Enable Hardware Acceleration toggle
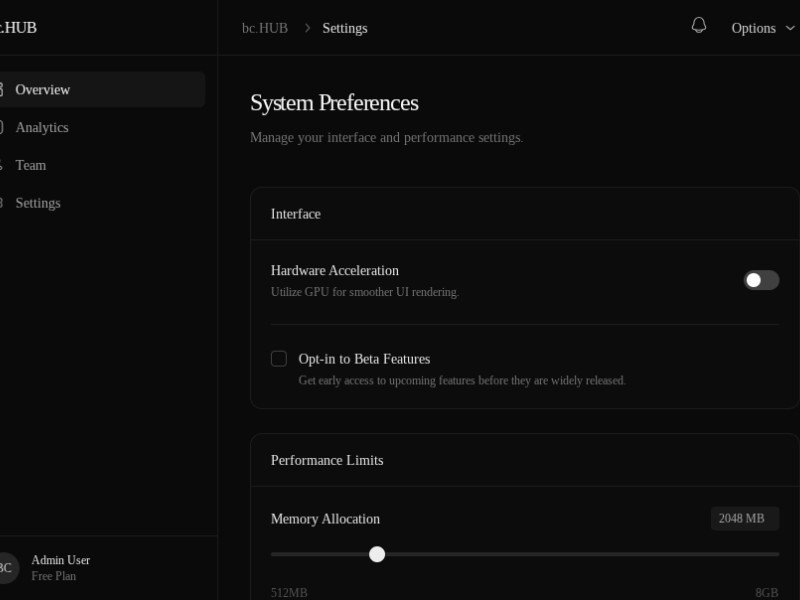The width and height of the screenshot is (800, 600). pos(761,280)
